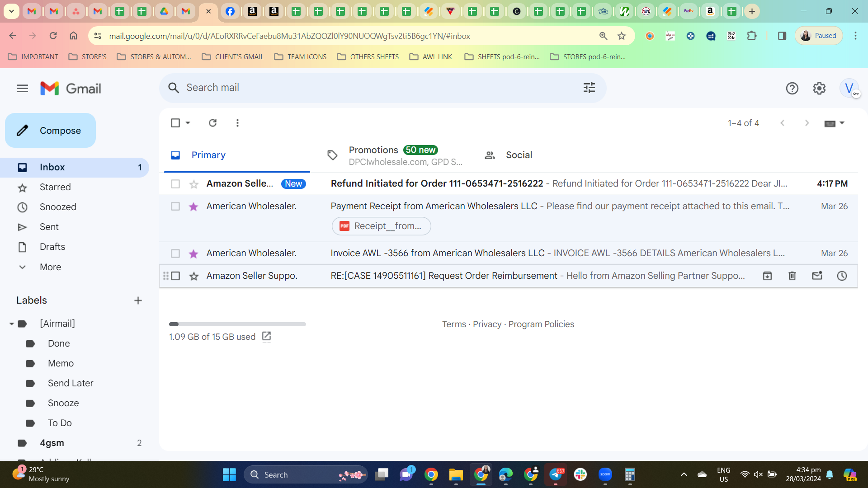
Task: Open Telegram from the taskbar
Action: (556, 474)
